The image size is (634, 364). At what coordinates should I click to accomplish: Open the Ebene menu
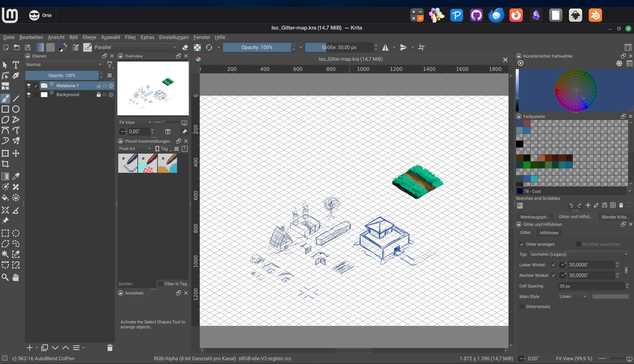[89, 37]
